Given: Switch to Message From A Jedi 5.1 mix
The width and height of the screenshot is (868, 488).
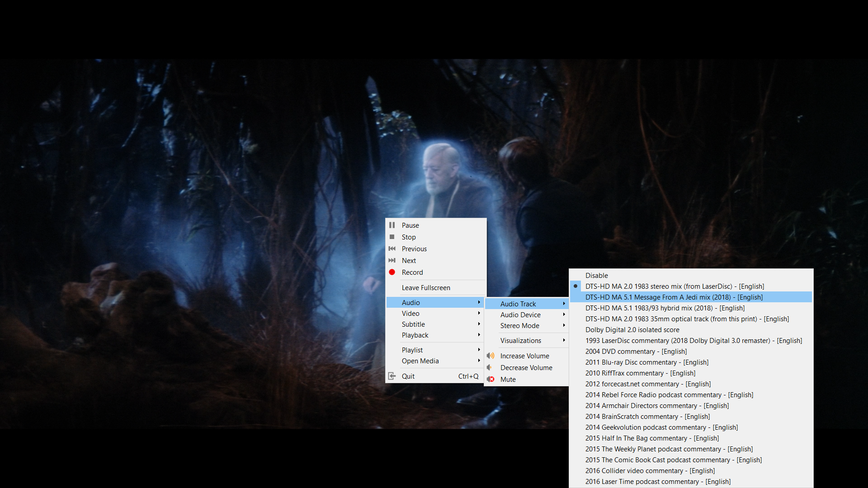Looking at the screenshot, I should (691, 297).
